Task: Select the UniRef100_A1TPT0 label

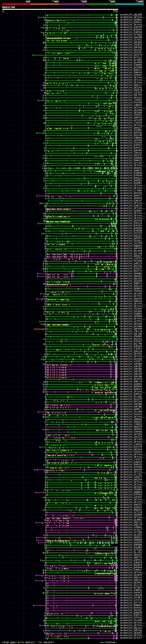Action: 131,321
